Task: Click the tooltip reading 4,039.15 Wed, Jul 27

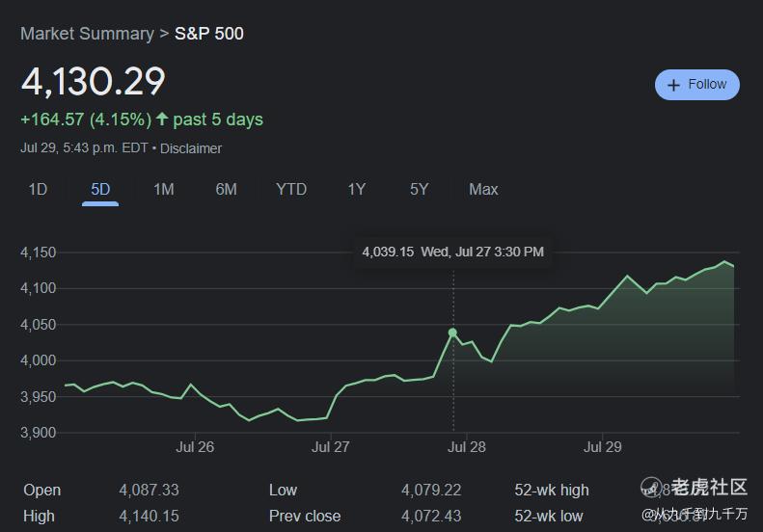Action: click(x=453, y=252)
